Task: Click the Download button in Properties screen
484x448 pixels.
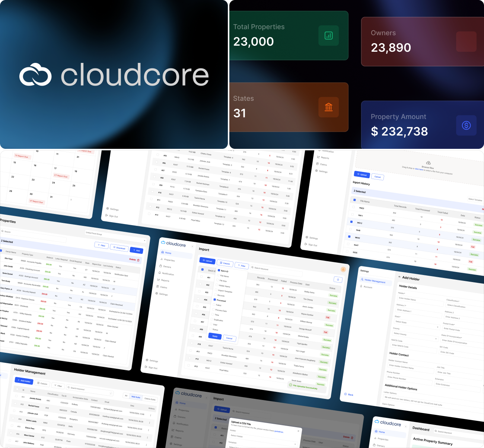Action: point(119,248)
